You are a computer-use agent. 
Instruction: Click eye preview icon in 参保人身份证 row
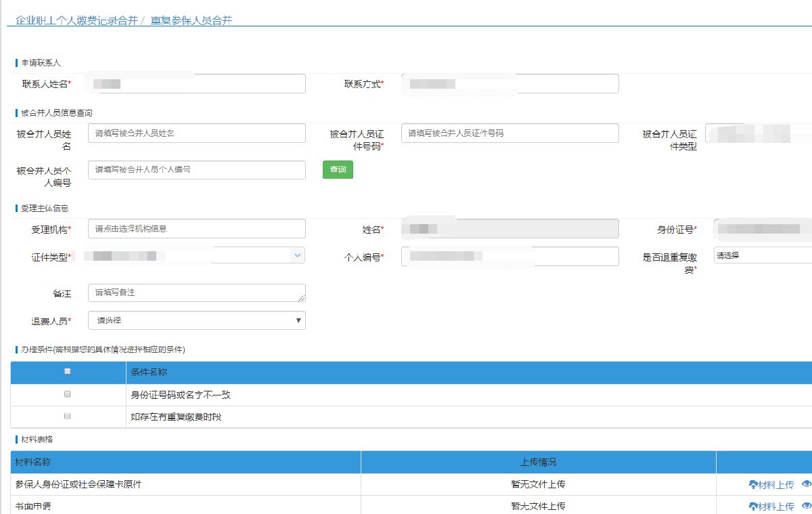point(806,485)
